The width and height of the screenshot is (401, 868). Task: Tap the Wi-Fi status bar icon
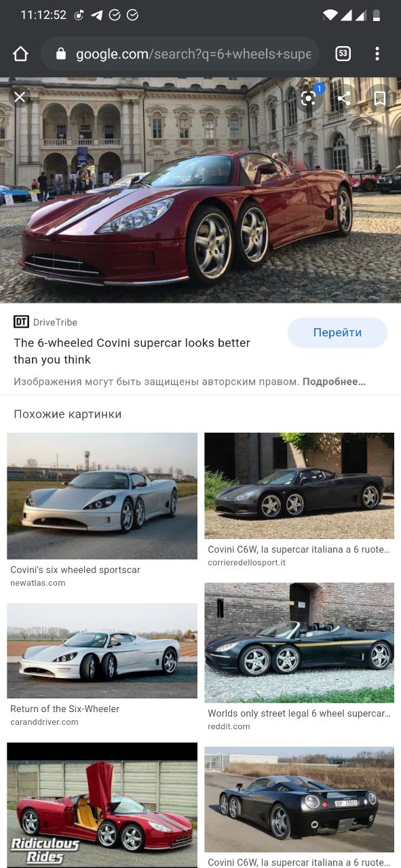[330, 15]
